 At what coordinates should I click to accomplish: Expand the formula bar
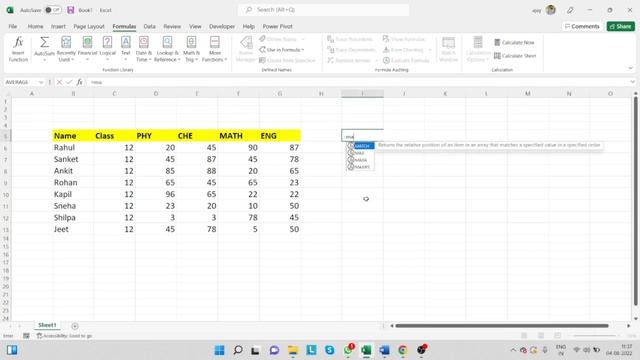(632, 82)
